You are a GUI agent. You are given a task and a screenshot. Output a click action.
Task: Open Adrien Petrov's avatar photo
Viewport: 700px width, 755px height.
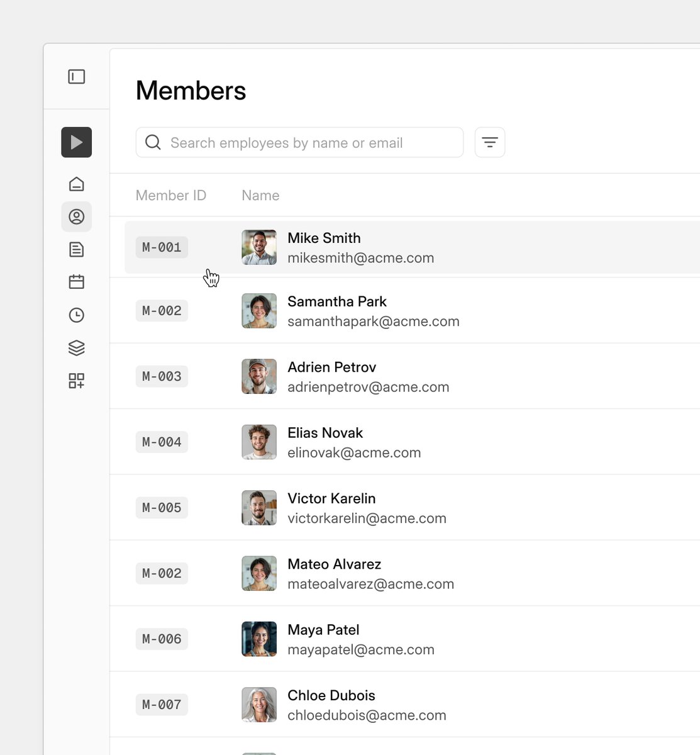click(259, 376)
